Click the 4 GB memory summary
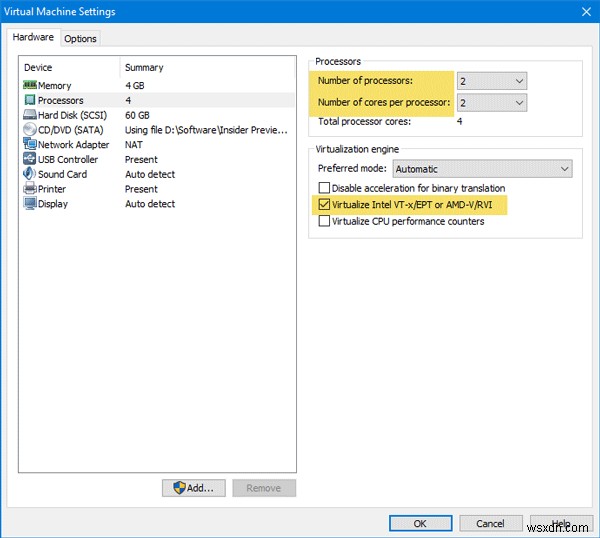The width and height of the screenshot is (600, 538). coord(135,85)
